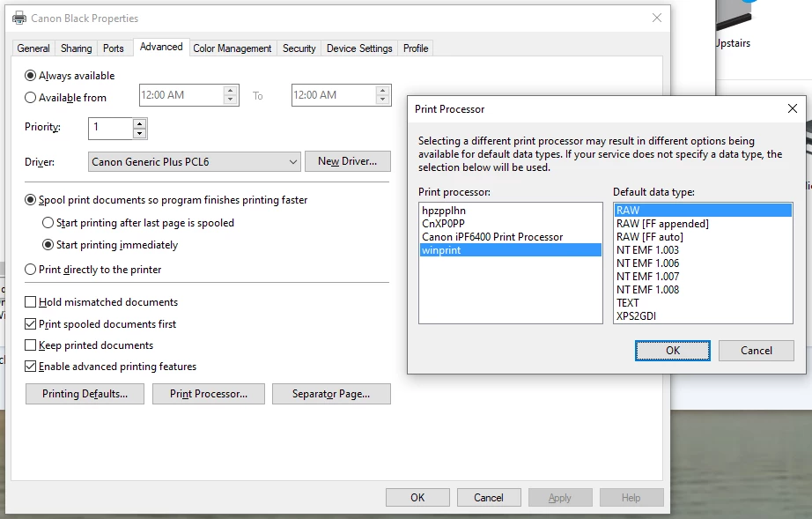Select RAW default data type
812x519 pixels.
703,211
